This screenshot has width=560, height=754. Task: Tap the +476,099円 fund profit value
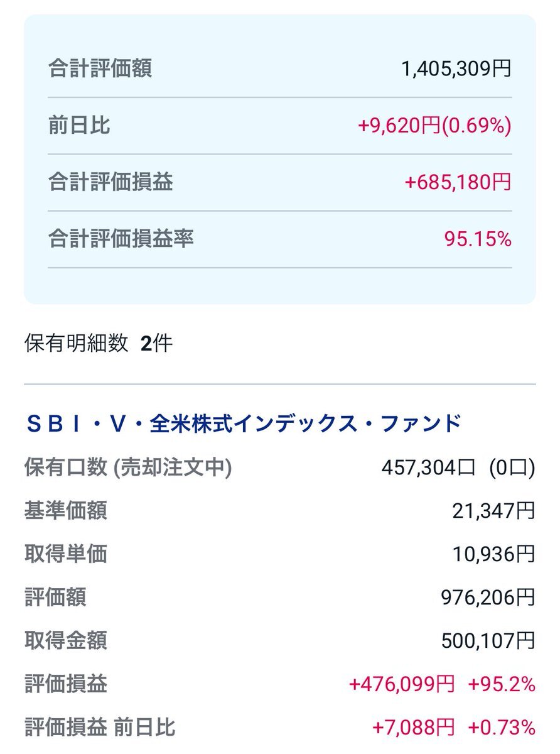pos(401,684)
